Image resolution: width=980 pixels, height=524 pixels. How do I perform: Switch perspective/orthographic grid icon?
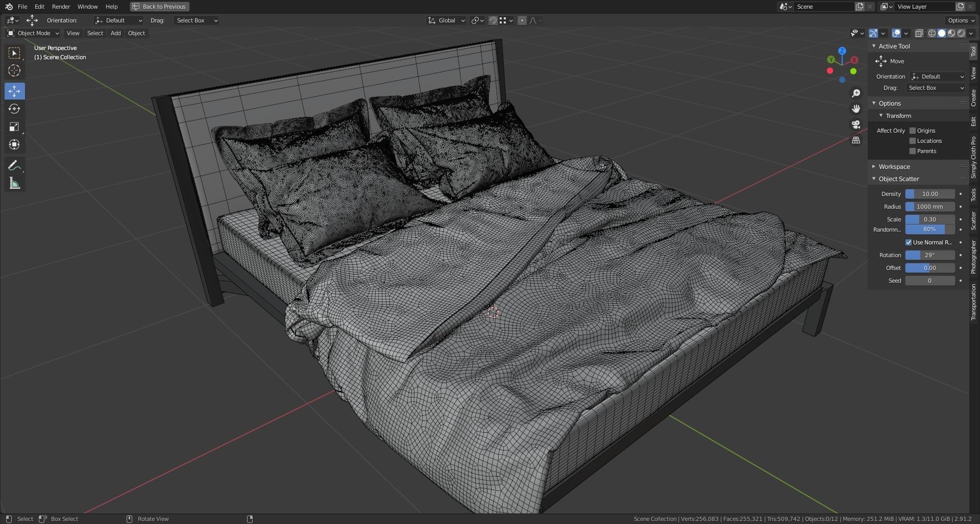[x=856, y=140]
